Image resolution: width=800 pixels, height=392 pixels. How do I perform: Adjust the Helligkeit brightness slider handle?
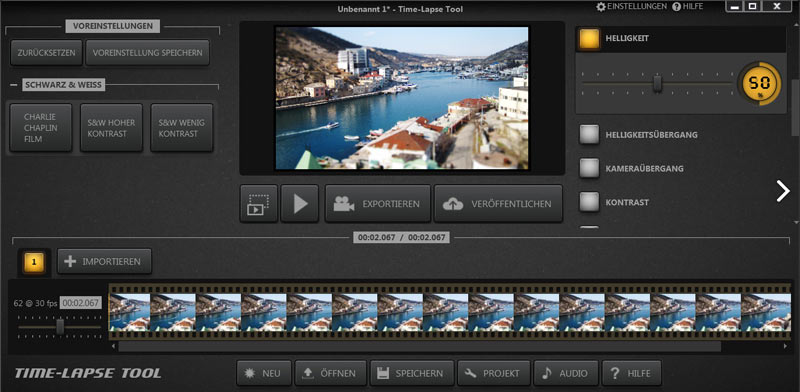658,83
